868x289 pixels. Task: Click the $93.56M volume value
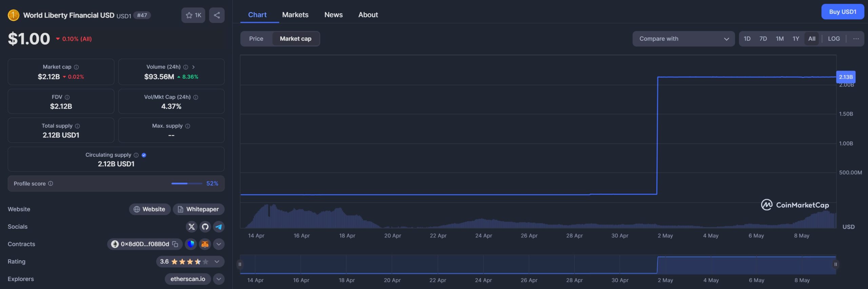click(x=159, y=77)
